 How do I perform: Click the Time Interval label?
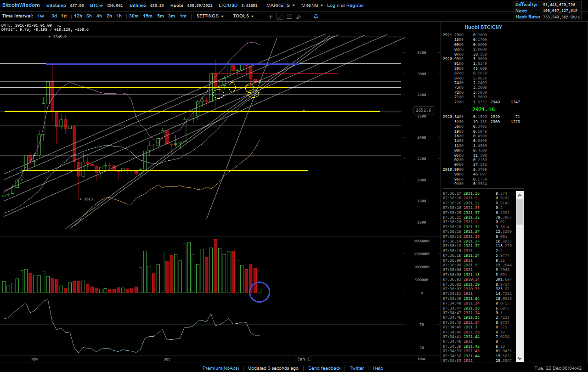point(18,16)
